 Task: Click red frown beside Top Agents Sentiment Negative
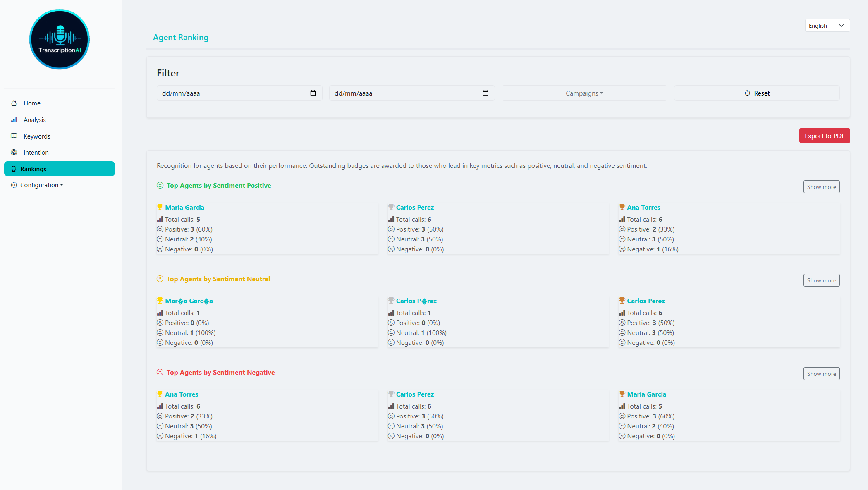tap(160, 372)
